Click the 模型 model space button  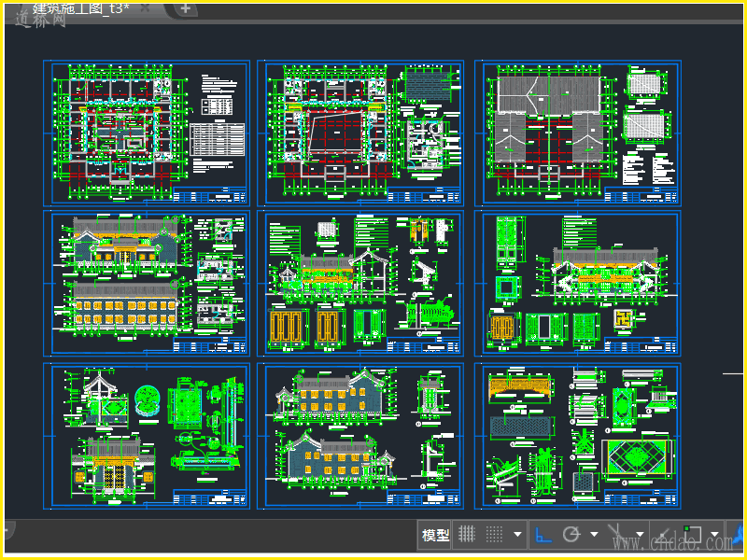click(435, 535)
